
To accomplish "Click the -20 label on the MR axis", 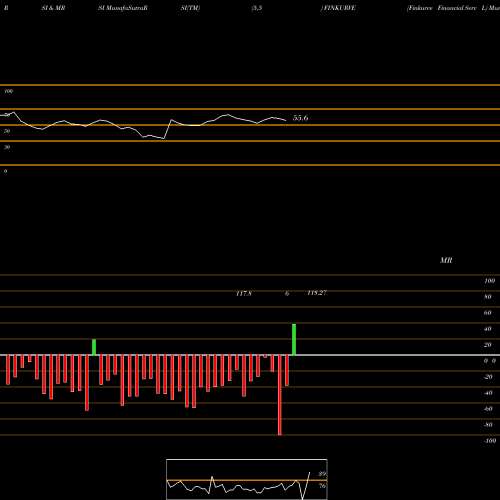I will pyautogui.click(x=488, y=377).
